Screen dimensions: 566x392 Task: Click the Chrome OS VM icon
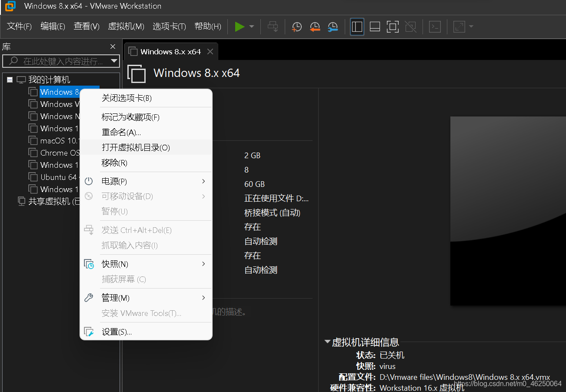tap(33, 153)
